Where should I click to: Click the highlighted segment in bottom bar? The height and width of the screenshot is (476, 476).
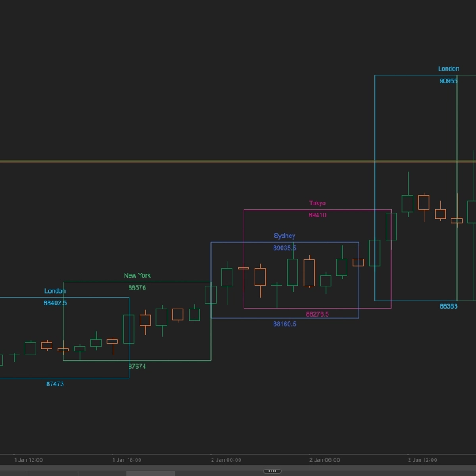point(150,474)
